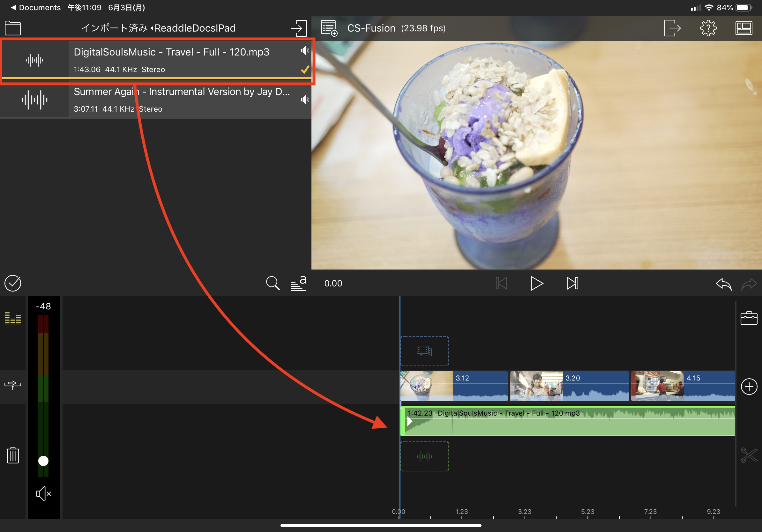This screenshot has height=532, width=762.
Task: Open the sort-by-name options
Action: click(x=298, y=283)
